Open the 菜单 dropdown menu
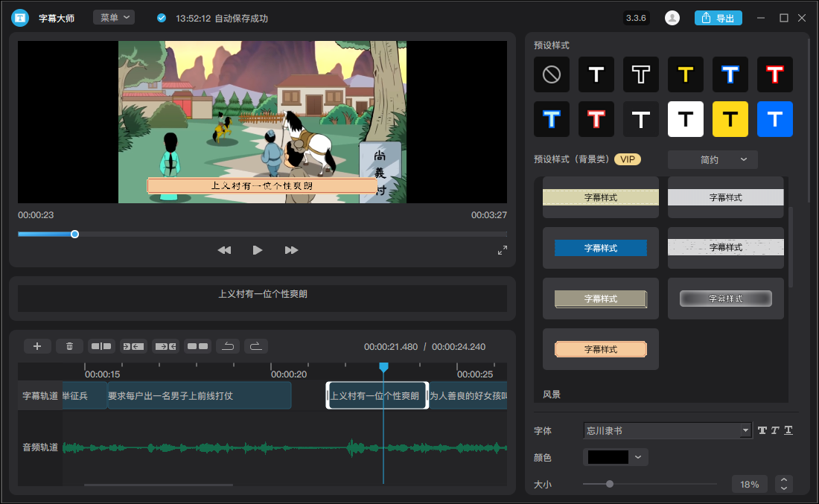 (x=114, y=17)
